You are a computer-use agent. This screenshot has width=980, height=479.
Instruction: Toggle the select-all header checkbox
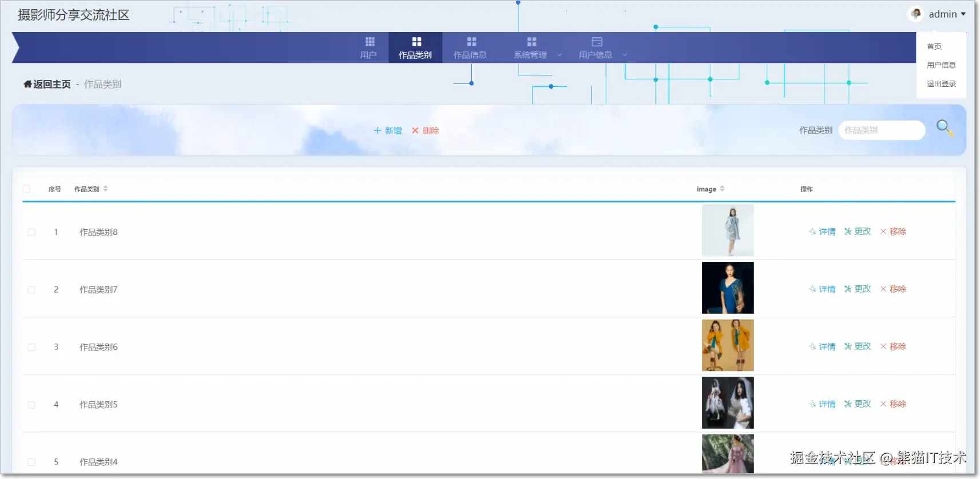click(26, 189)
